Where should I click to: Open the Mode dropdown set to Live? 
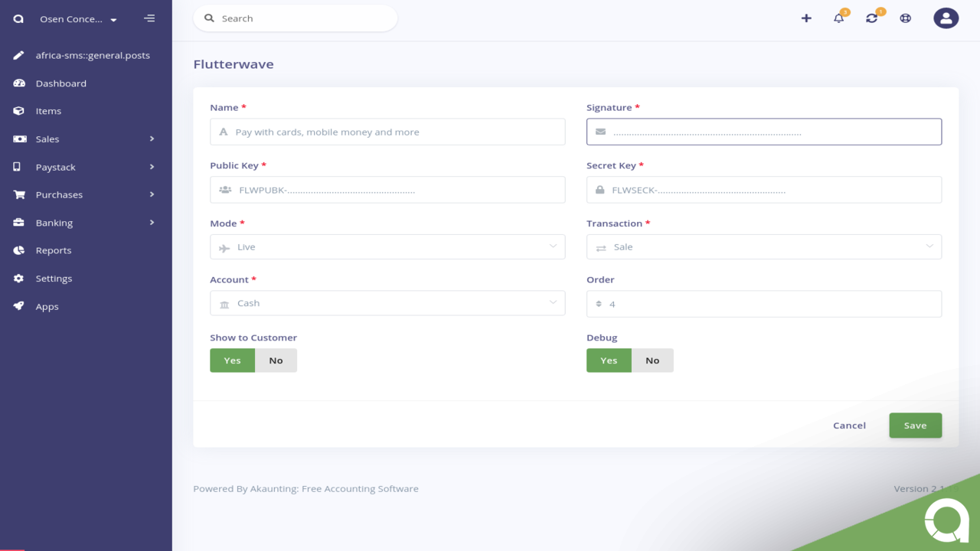pos(387,246)
